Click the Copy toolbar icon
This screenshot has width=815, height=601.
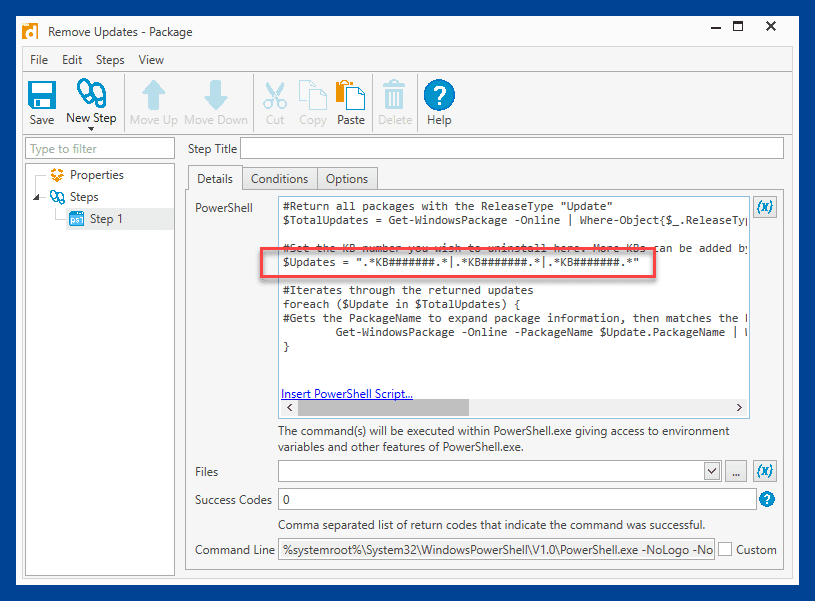point(312,95)
